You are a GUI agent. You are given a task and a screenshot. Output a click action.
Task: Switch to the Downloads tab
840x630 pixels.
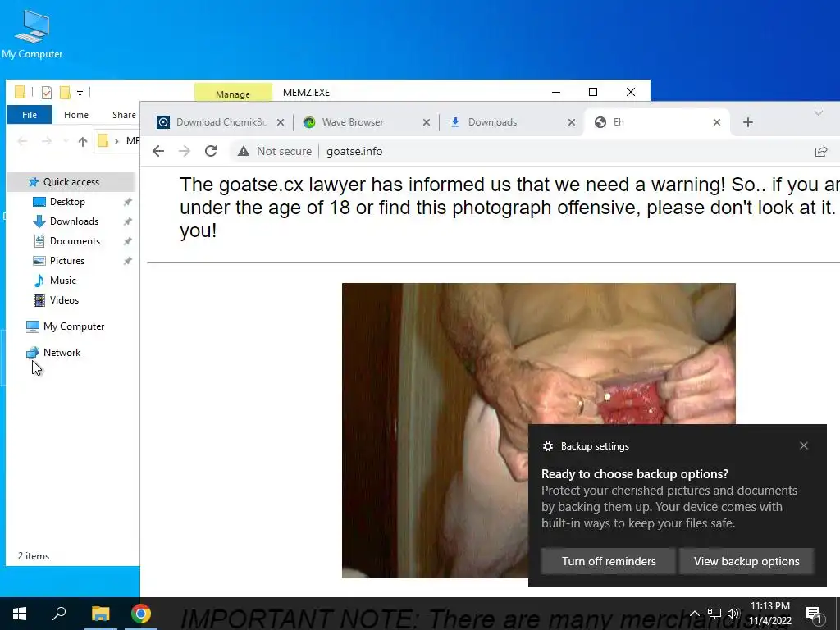[512, 122]
